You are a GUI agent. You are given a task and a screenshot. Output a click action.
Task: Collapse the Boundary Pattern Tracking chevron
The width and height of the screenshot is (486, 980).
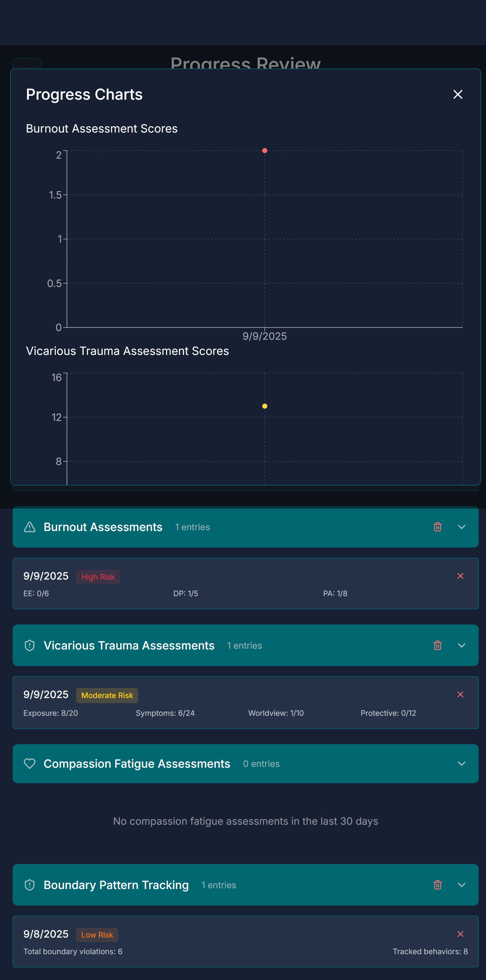click(461, 885)
